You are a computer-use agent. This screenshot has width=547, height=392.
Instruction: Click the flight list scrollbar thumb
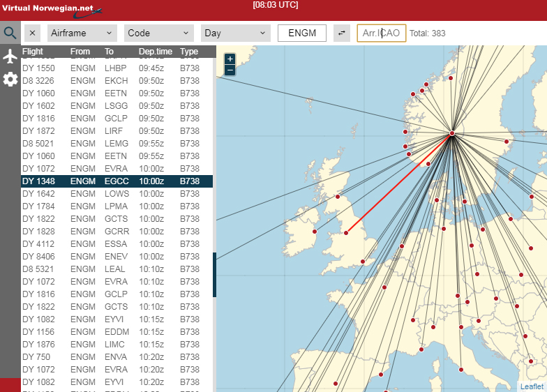click(x=215, y=275)
